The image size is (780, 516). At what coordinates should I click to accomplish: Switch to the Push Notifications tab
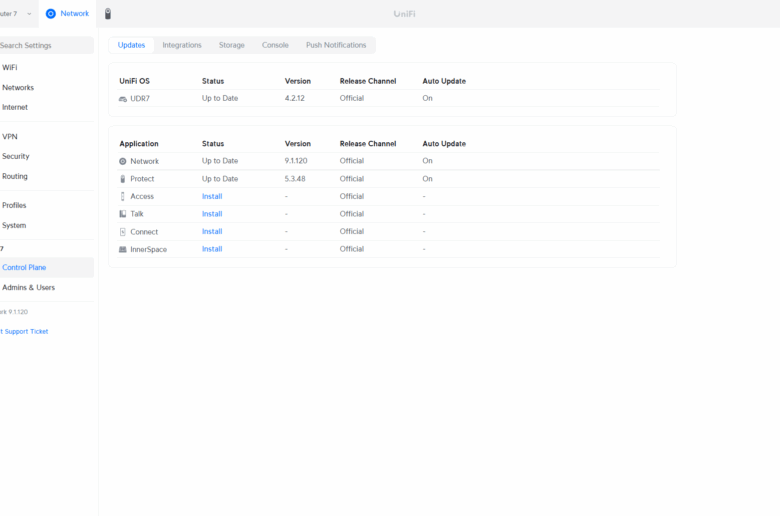tap(336, 45)
